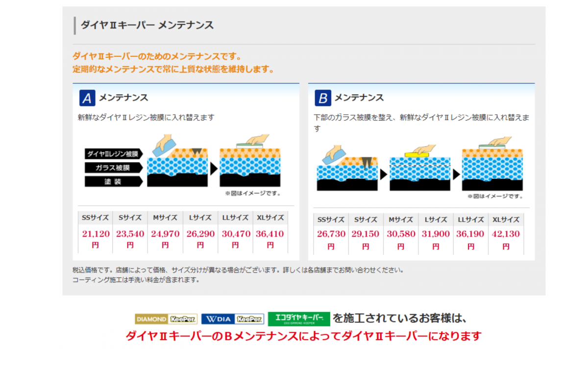
Task: Click the ダイヤⅡレジン被膜 arrow label
Action: (x=114, y=154)
